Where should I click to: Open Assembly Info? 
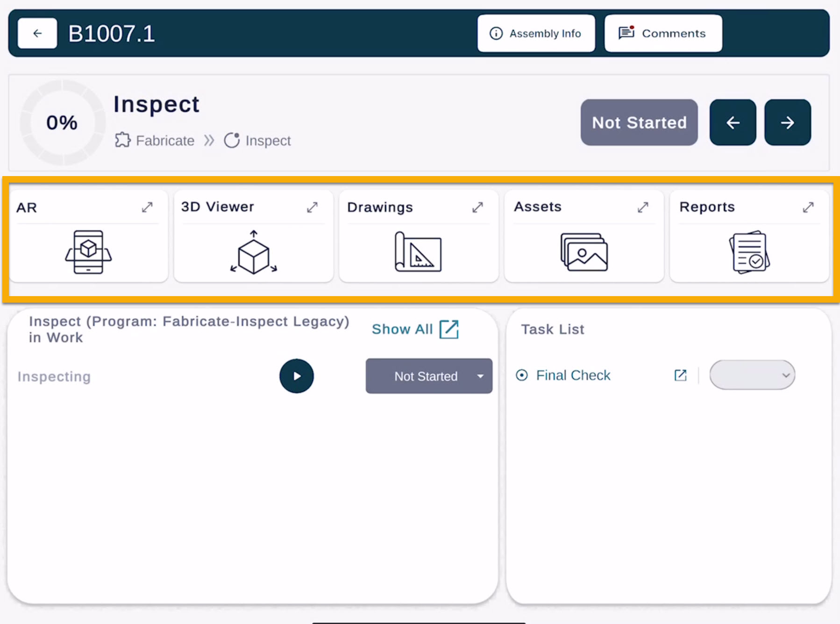[536, 33]
